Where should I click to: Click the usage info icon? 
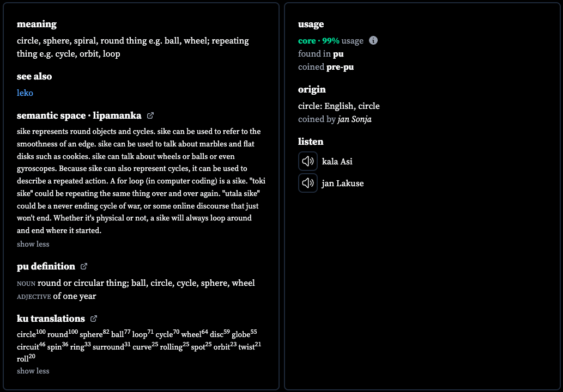tap(373, 40)
